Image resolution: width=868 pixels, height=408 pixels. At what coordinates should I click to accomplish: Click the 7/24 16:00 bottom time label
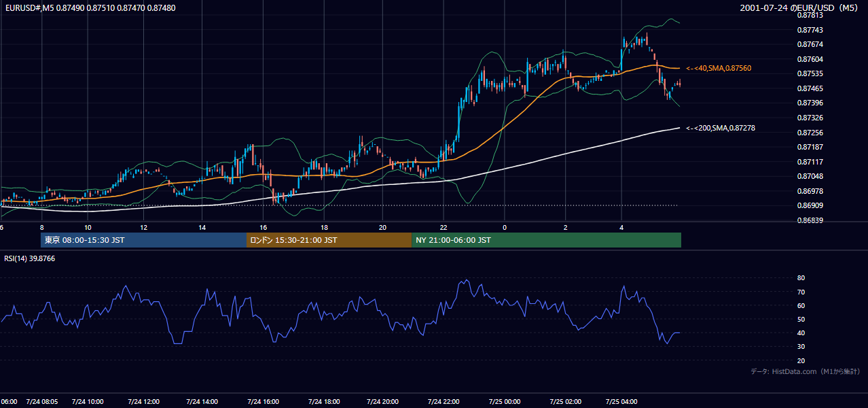(264, 402)
